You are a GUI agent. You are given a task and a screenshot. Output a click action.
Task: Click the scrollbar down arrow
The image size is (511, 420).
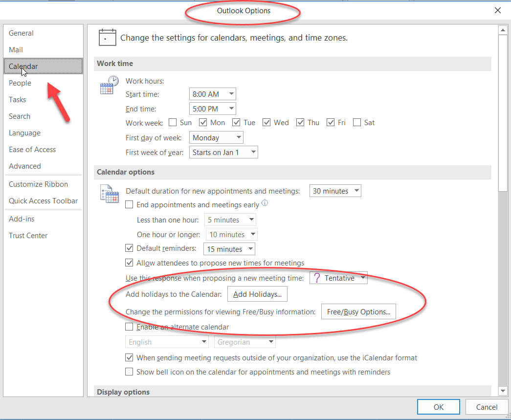pyautogui.click(x=503, y=391)
